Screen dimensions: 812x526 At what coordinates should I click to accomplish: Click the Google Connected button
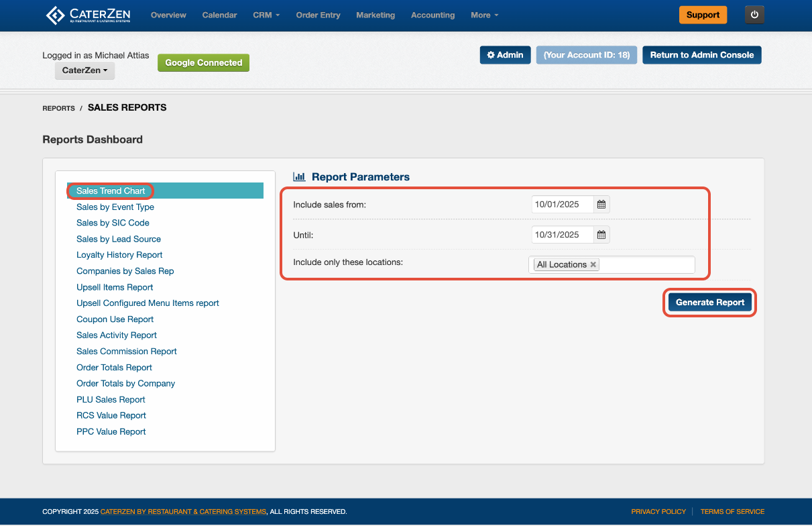tap(204, 62)
